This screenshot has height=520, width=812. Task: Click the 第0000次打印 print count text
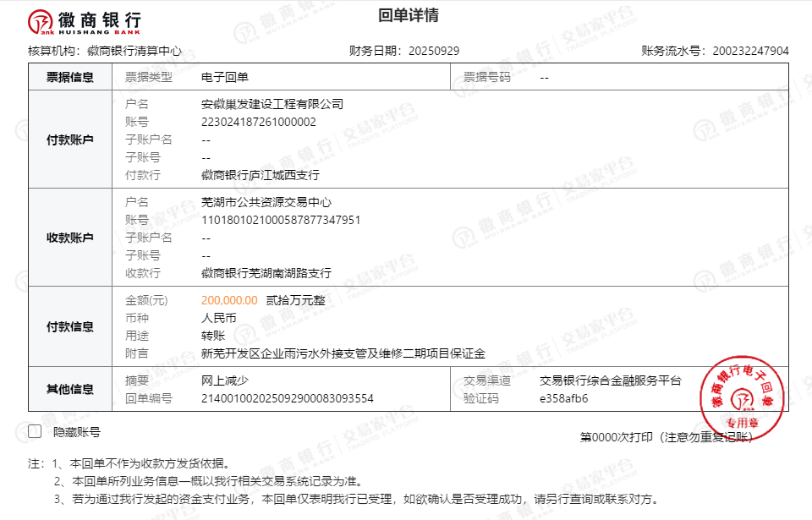tap(616, 437)
